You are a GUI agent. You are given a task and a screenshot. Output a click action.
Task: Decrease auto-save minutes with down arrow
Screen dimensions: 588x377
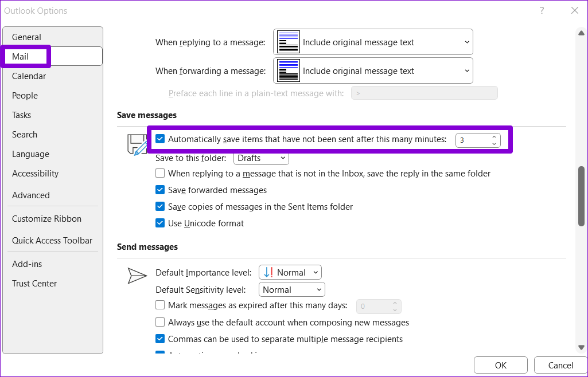point(494,143)
